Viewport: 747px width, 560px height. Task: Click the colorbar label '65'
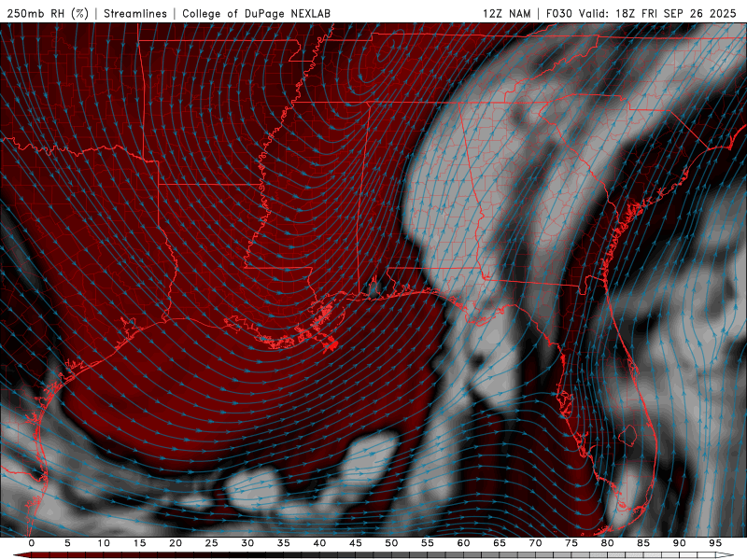coord(500,543)
